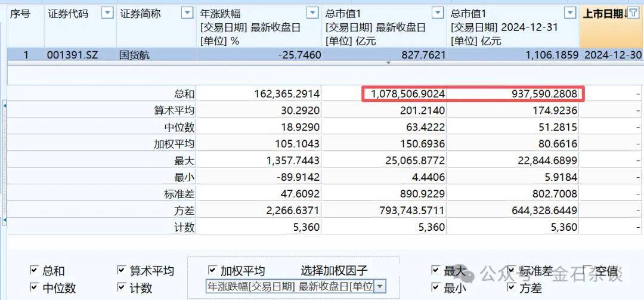
Task: Open the 证券简称 column filter dropdown
Action: tap(187, 13)
